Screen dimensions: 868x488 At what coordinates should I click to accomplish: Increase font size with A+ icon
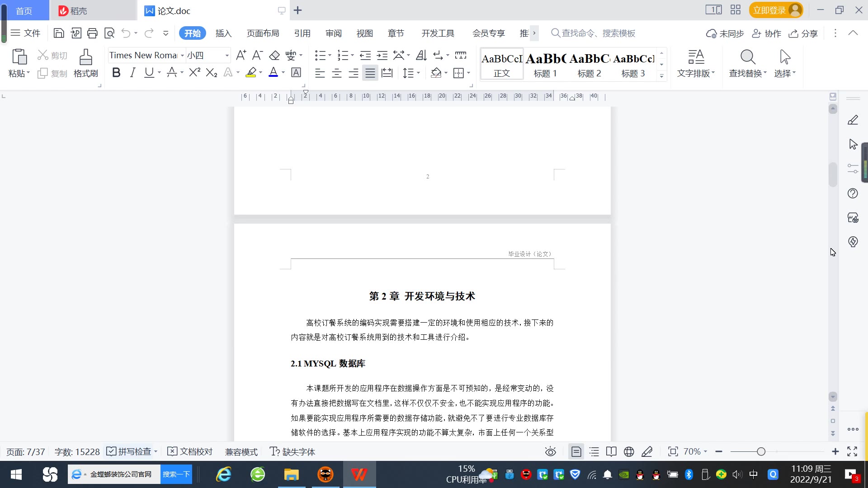[x=241, y=55]
